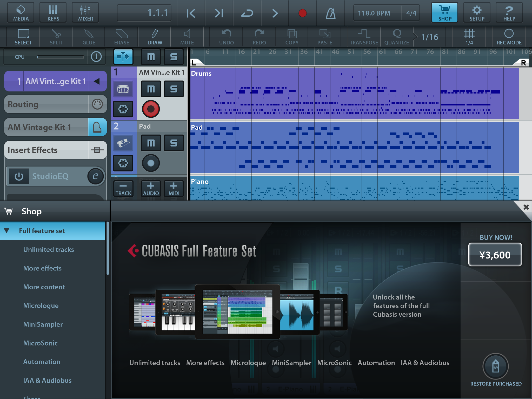The width and height of the screenshot is (532, 399).
Task: Toggle global mute for all tracks
Action: [151, 56]
